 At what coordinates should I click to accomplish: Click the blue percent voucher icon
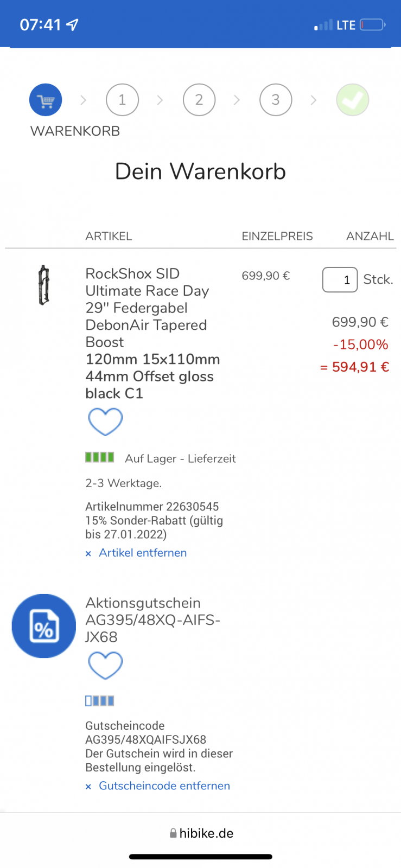click(x=44, y=626)
